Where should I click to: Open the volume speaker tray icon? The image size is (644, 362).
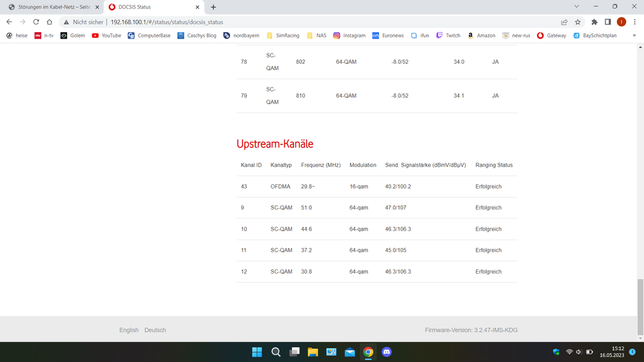(579, 352)
